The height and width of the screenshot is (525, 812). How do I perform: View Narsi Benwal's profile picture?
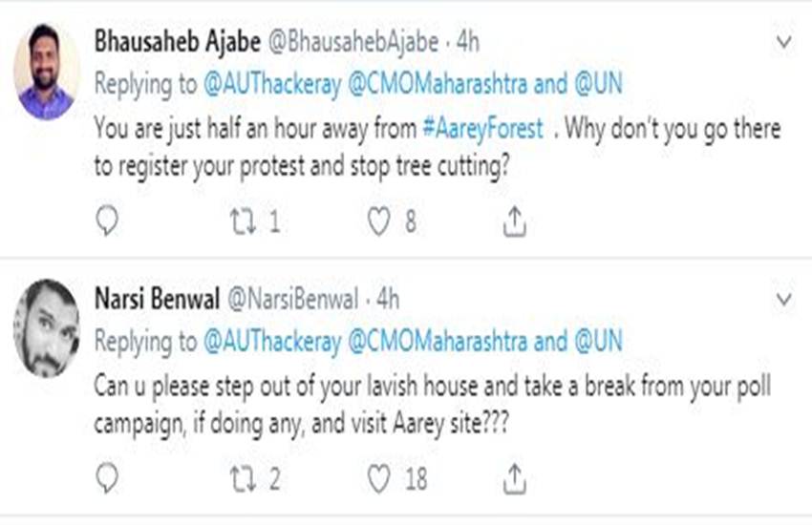point(46,329)
